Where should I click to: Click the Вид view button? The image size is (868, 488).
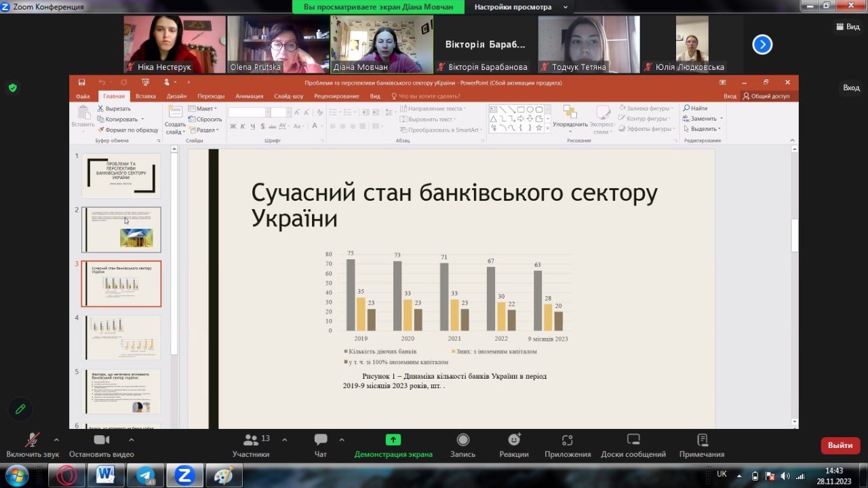click(x=847, y=26)
